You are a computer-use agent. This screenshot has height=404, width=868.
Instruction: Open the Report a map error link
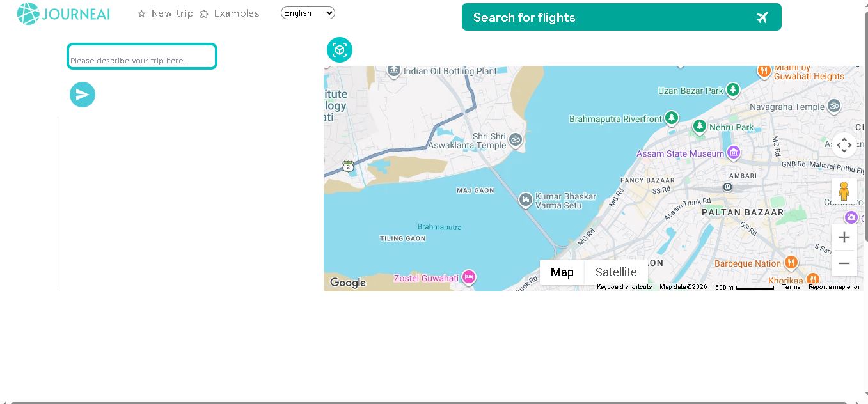pos(834,287)
